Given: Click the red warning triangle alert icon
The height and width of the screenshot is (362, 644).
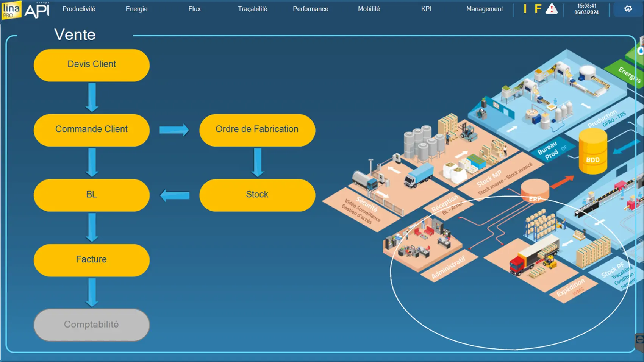Looking at the screenshot, I should click(x=552, y=9).
